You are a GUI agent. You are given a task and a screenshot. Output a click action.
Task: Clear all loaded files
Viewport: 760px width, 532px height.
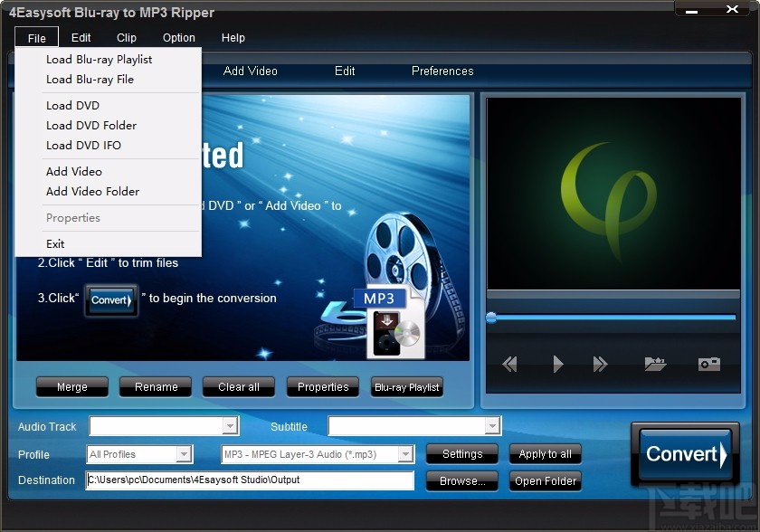[x=238, y=386]
